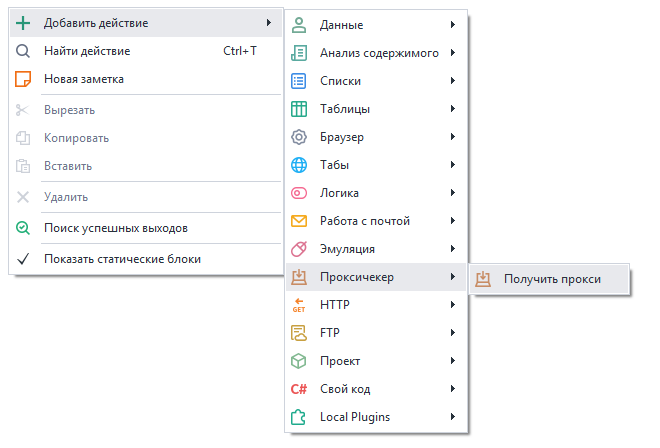Click the Браузер gear icon
Image resolution: width=660 pixels, height=448 pixels.
(298, 137)
